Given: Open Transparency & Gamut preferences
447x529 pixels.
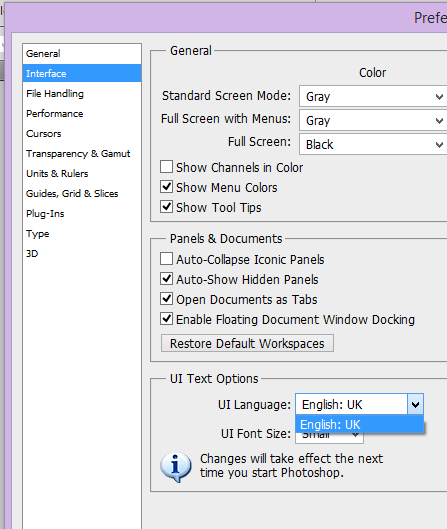Looking at the screenshot, I should point(82,154).
